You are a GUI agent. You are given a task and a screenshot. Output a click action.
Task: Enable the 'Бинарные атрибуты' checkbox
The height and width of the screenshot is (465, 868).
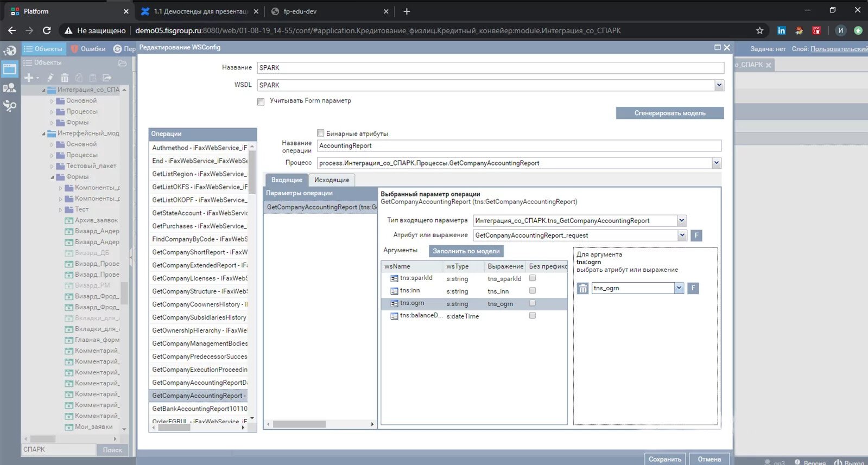(321, 133)
